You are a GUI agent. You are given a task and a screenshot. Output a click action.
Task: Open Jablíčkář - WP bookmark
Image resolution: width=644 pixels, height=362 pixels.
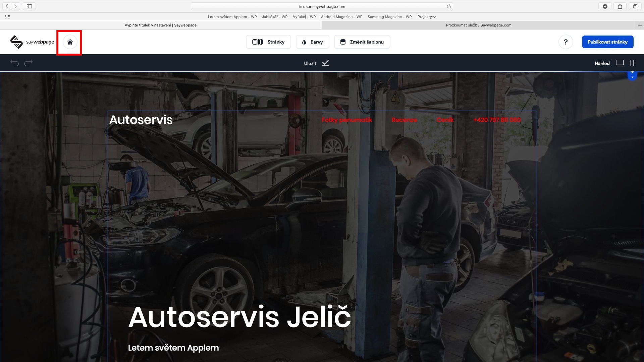[274, 17]
